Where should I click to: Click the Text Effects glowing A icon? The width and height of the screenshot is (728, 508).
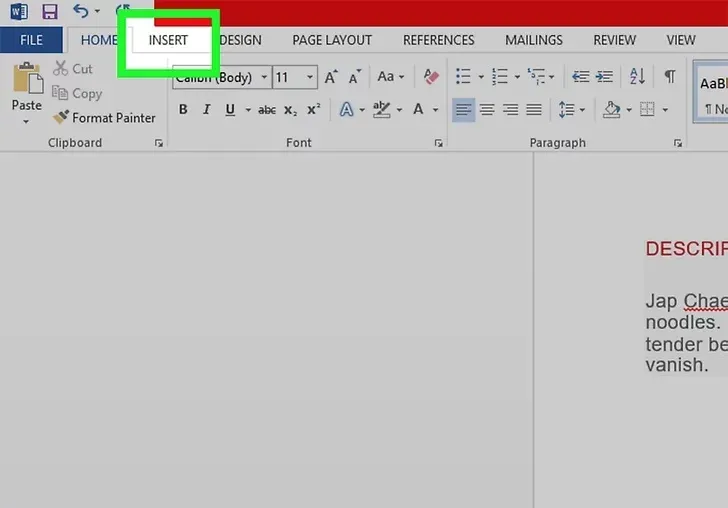point(346,110)
